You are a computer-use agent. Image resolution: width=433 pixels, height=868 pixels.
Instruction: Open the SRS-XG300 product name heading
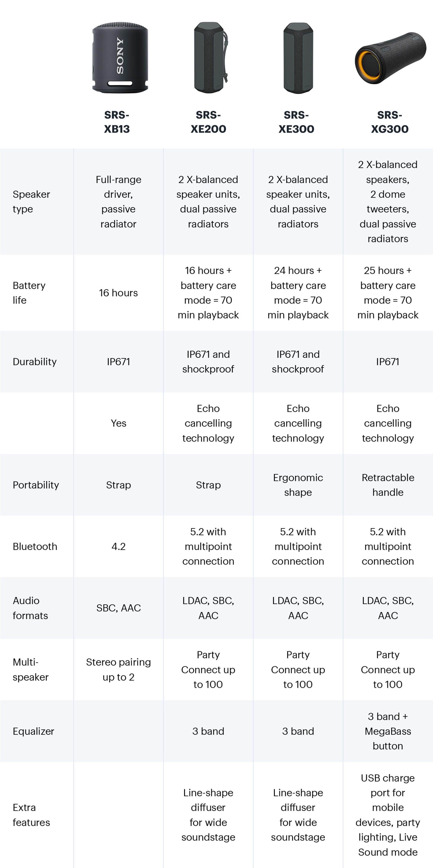(390, 122)
